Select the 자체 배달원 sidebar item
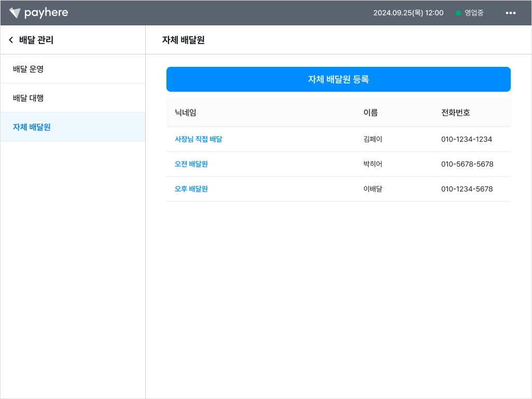532x399 pixels. coord(73,127)
